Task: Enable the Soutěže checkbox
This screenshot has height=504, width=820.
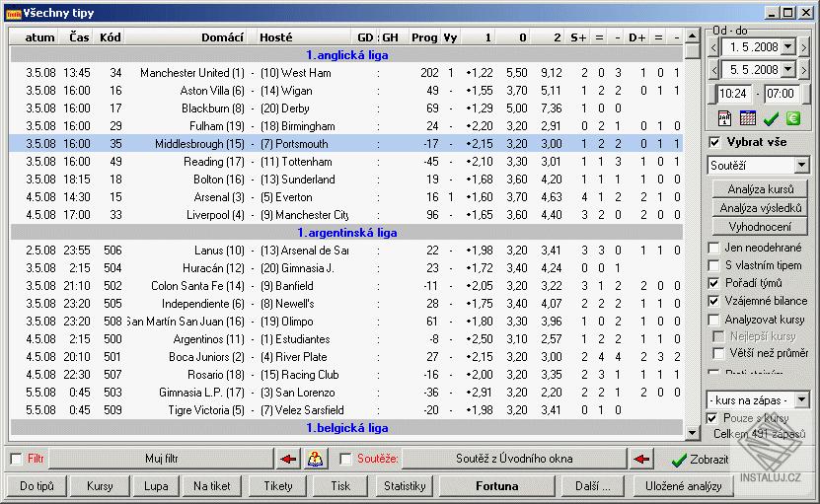Action: (345, 459)
